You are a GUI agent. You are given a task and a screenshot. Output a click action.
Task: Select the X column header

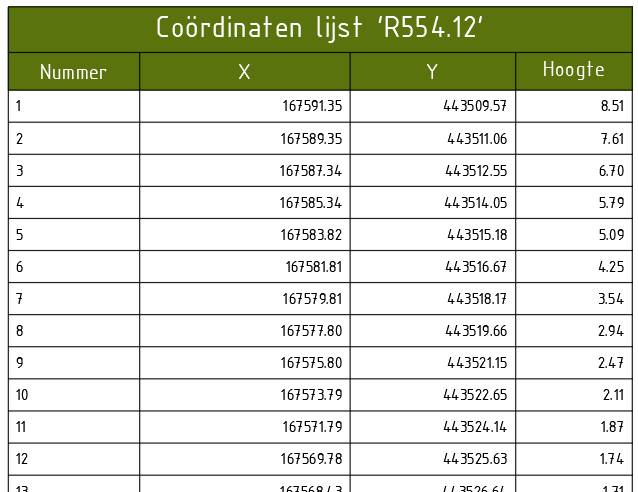coord(244,72)
